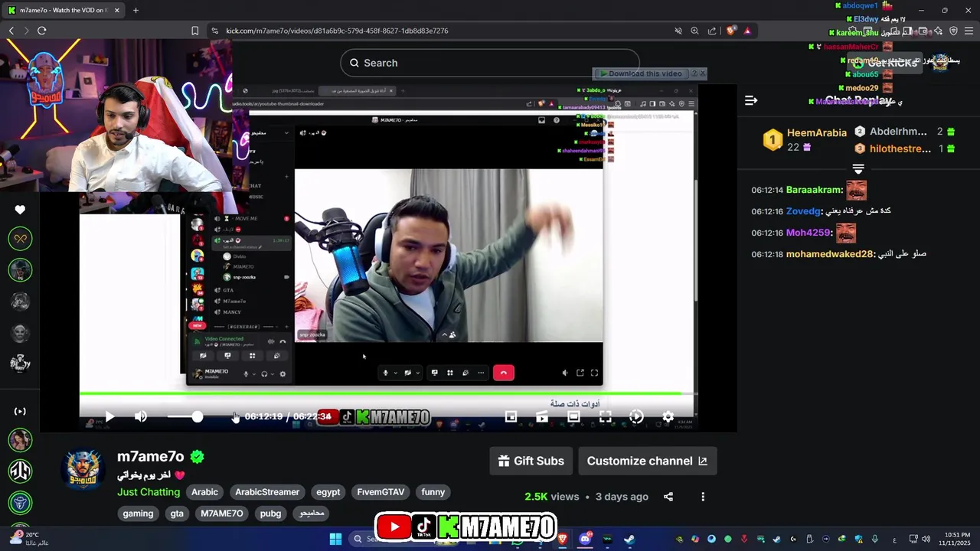
Task: Select the FivemGTAV tag
Action: click(x=381, y=492)
